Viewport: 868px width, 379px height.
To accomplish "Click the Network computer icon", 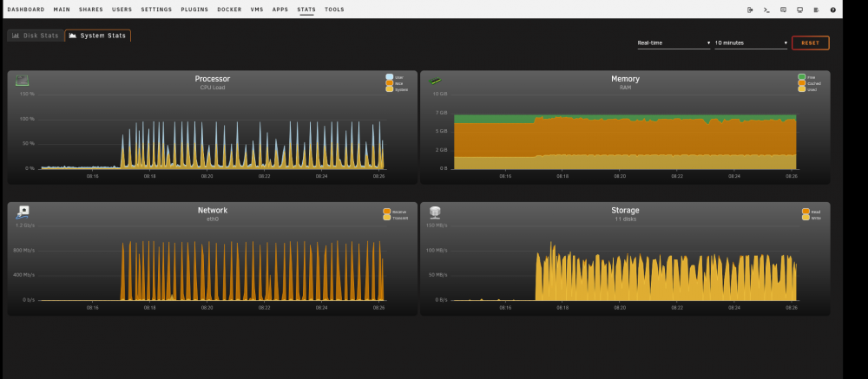I will (23, 212).
